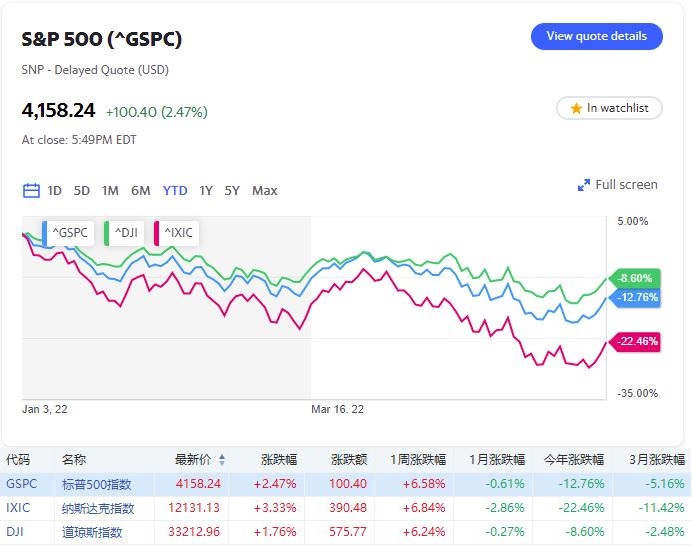Click the sort arrows beside 最新价
693x548 pixels.
coord(222,460)
